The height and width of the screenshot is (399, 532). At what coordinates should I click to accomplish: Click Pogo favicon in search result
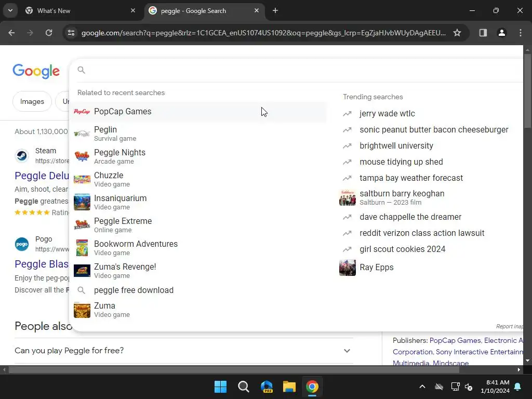click(x=22, y=244)
